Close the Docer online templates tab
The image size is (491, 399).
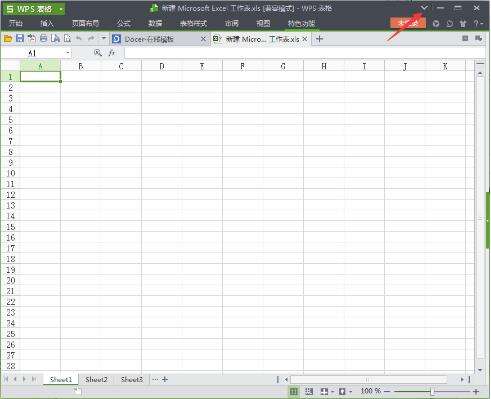pyautogui.click(x=203, y=39)
